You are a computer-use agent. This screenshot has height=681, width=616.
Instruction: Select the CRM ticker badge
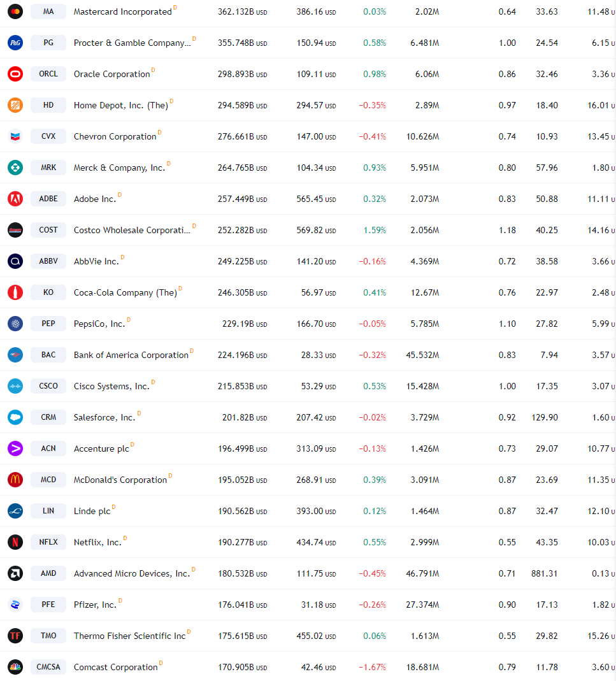(48, 417)
